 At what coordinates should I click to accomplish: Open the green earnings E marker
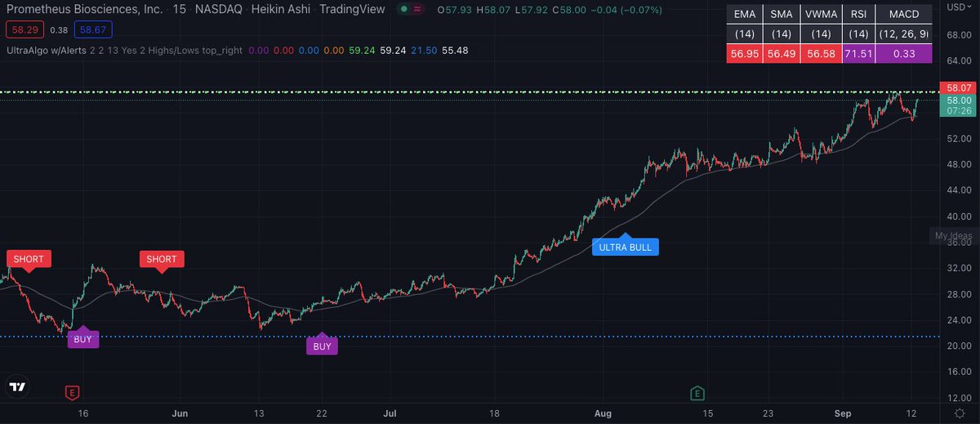pyautogui.click(x=697, y=393)
